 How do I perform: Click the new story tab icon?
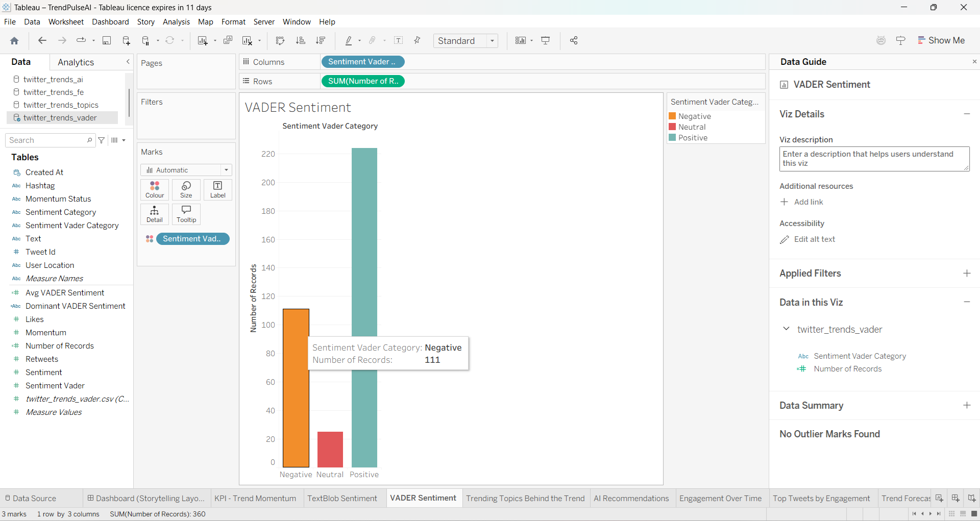coord(972,498)
